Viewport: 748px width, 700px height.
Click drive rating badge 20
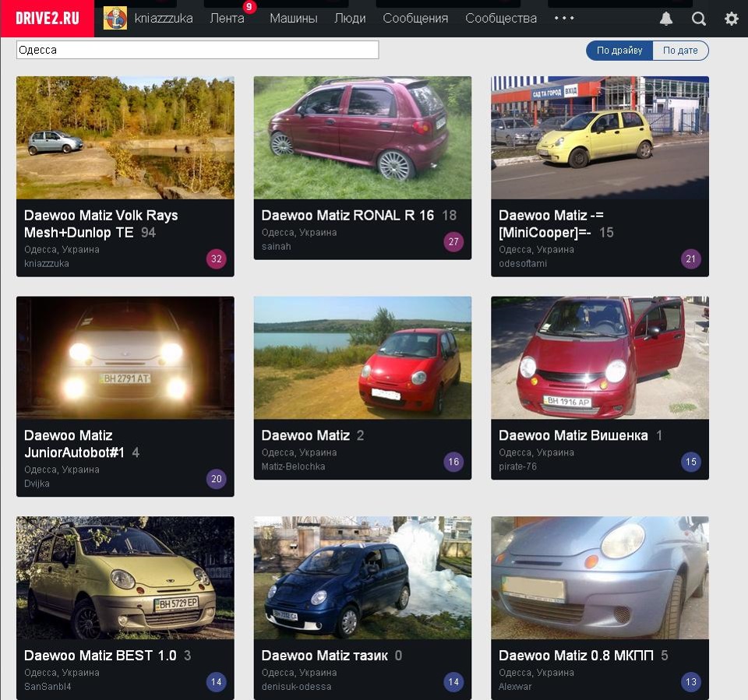(216, 479)
